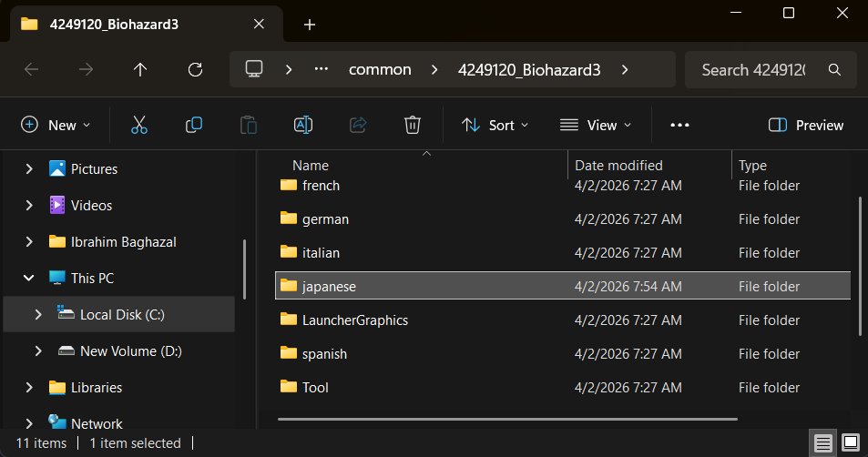The width and height of the screenshot is (868, 457).
Task: Expand the Ibrahim Baghazal node
Action: 29,242
